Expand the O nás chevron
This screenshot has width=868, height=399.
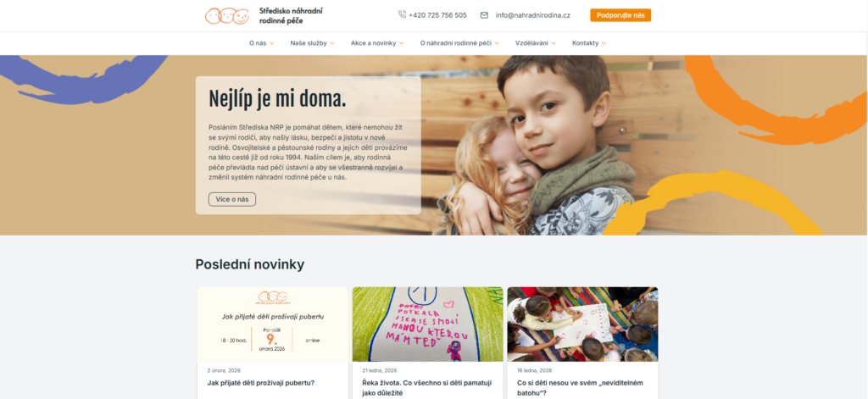(x=272, y=43)
